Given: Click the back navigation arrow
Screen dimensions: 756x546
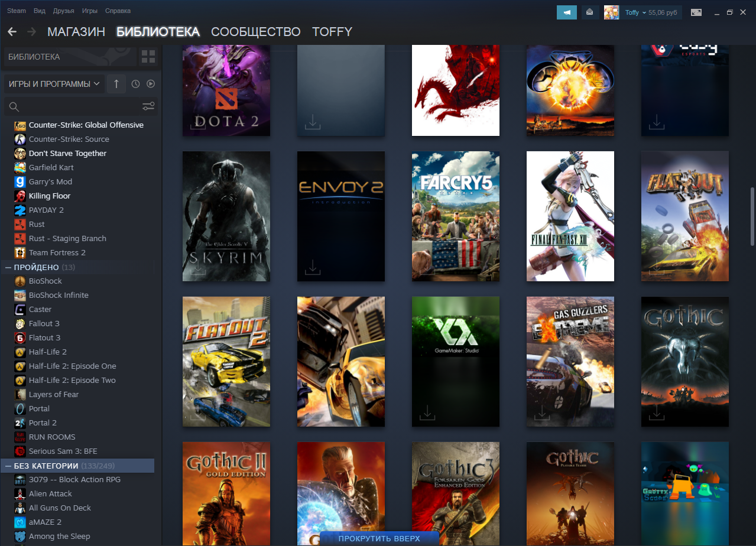Looking at the screenshot, I should [12, 31].
